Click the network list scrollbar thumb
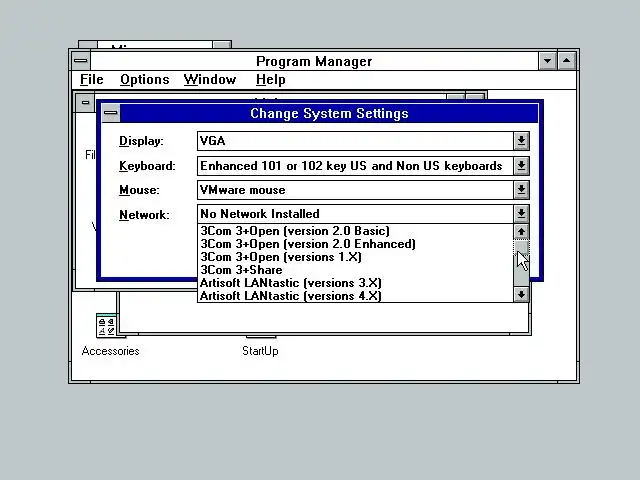640x480 pixels. (521, 247)
